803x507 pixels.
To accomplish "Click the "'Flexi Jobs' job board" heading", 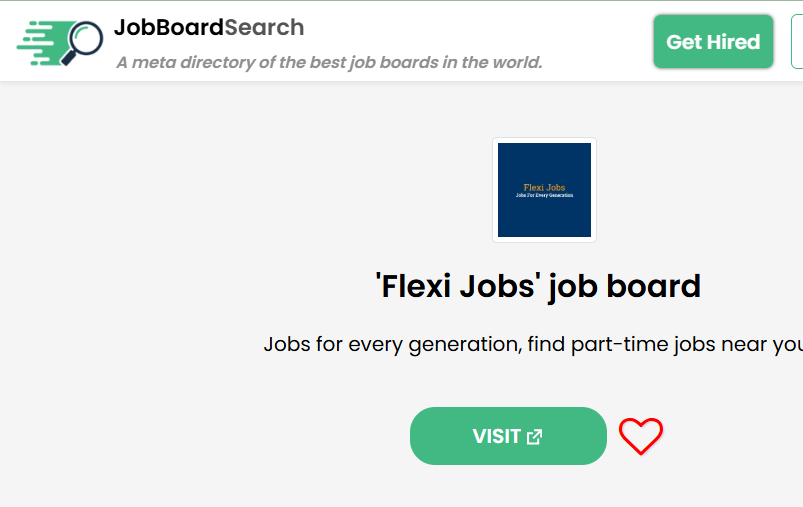I will click(x=538, y=286).
